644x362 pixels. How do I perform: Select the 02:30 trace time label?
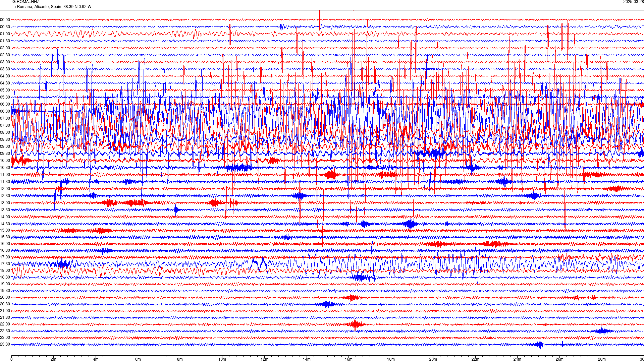pos(5,55)
